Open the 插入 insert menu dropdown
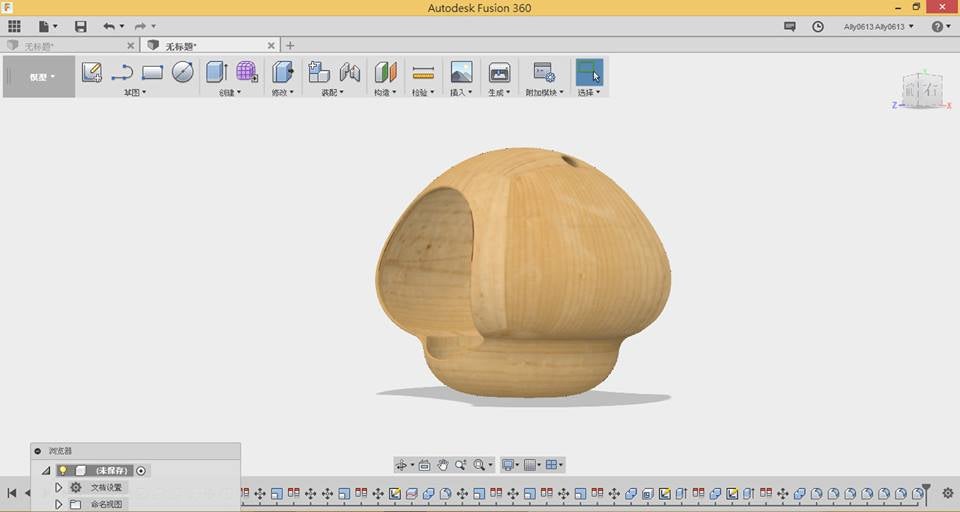Image resolution: width=960 pixels, height=512 pixels. (461, 92)
